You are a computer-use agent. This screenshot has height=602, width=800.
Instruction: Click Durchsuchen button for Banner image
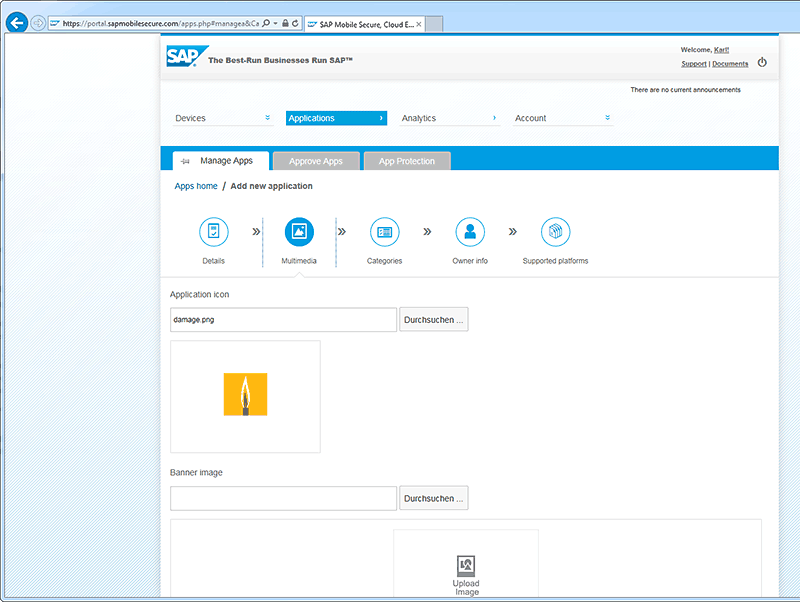click(x=434, y=498)
